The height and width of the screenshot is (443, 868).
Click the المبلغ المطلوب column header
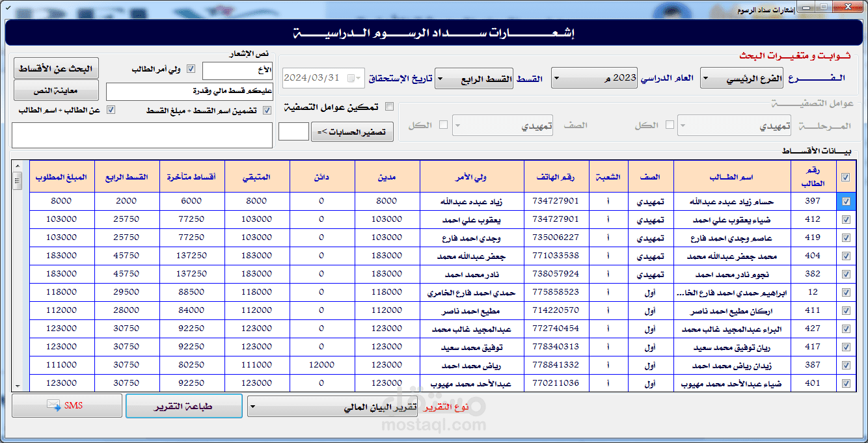[62, 177]
